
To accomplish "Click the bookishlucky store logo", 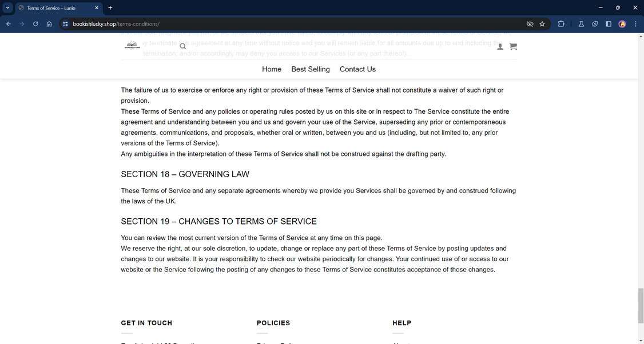I will pos(132,46).
